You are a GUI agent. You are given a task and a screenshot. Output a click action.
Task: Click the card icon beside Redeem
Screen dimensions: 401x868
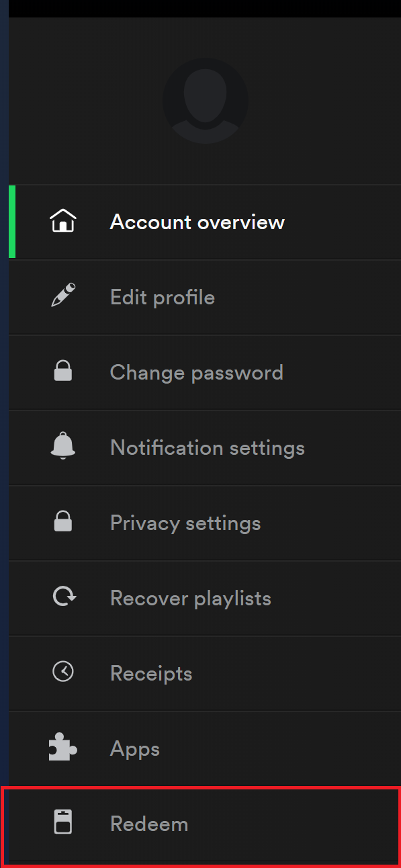[x=63, y=822]
